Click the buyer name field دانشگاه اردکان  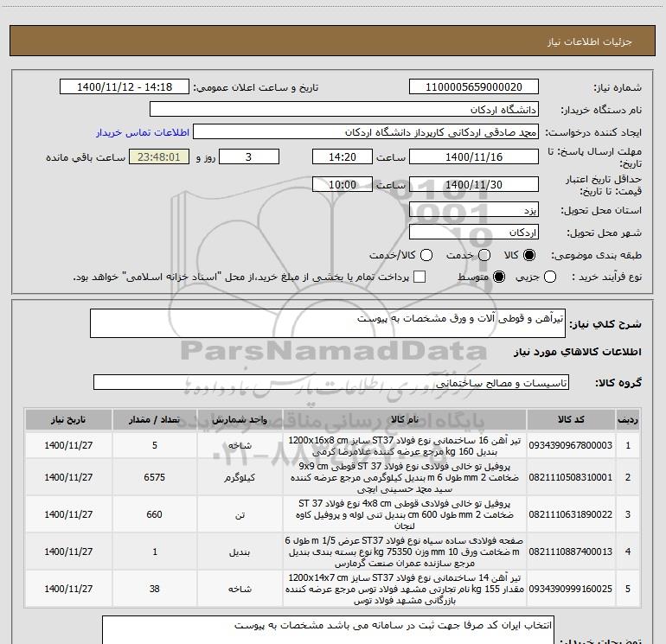(x=344, y=110)
